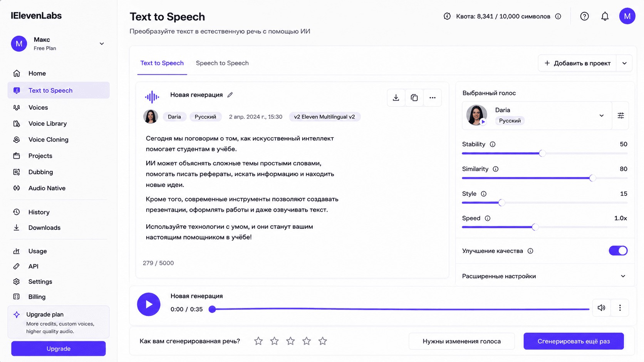
Task: Open the help question mark icon
Action: pyautogui.click(x=584, y=16)
